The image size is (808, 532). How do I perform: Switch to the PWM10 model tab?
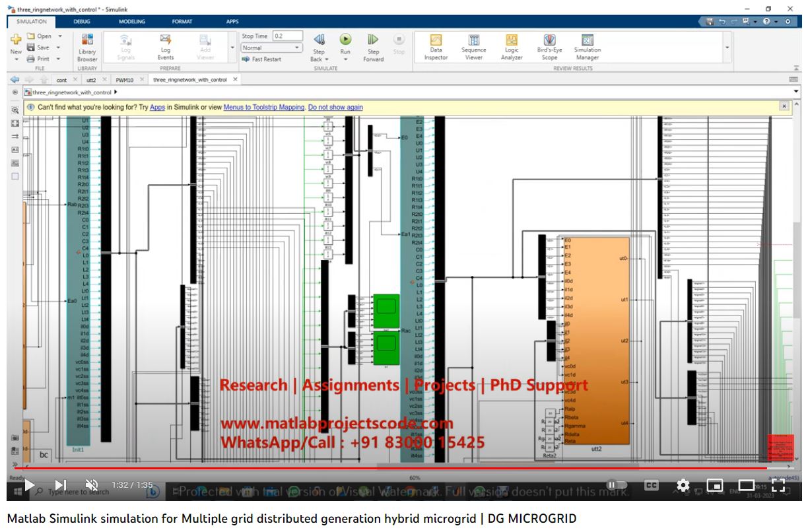pos(124,80)
